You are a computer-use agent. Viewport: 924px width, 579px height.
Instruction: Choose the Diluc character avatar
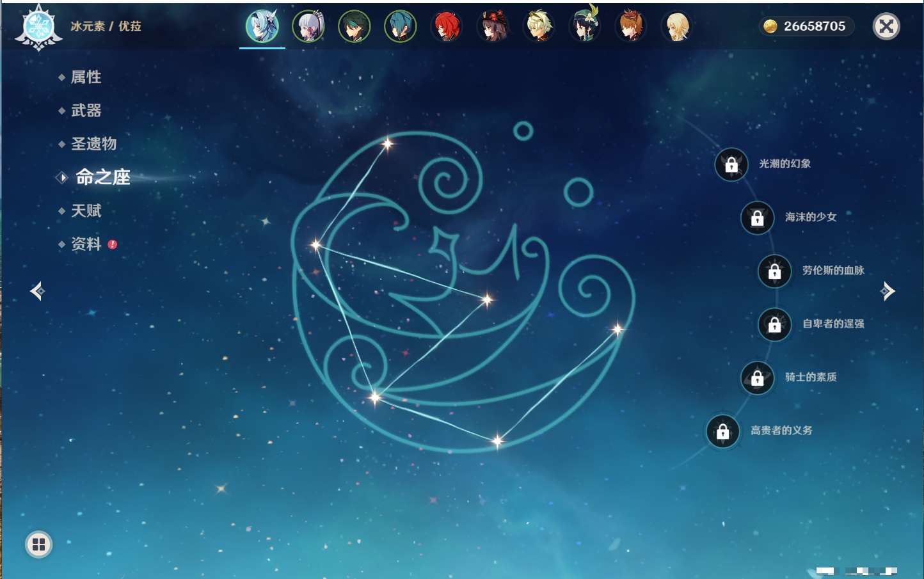tap(447, 27)
